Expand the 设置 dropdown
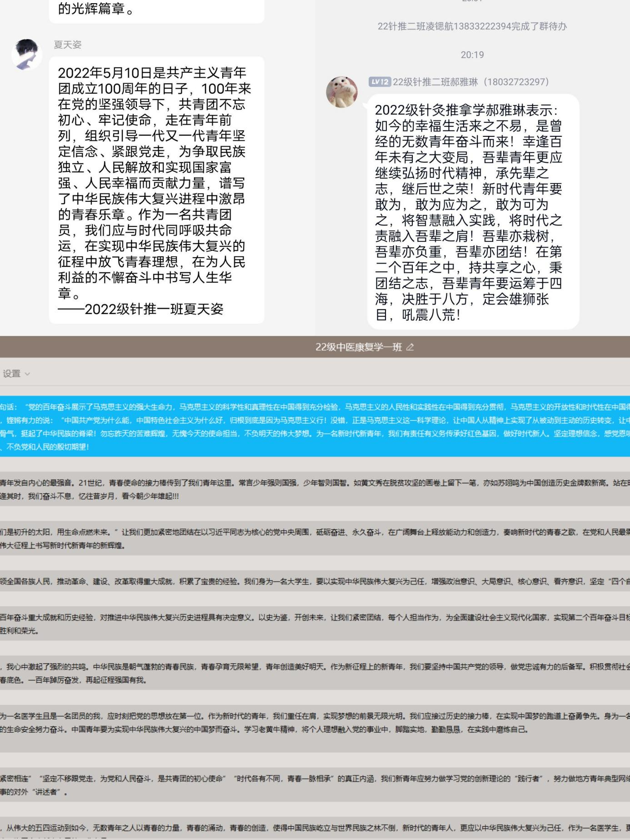 (16, 374)
